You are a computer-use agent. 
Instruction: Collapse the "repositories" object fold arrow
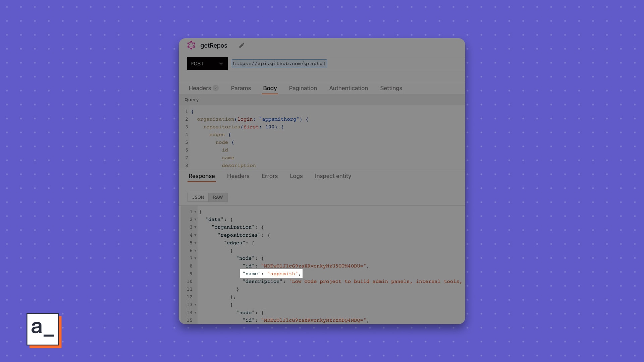coord(195,235)
